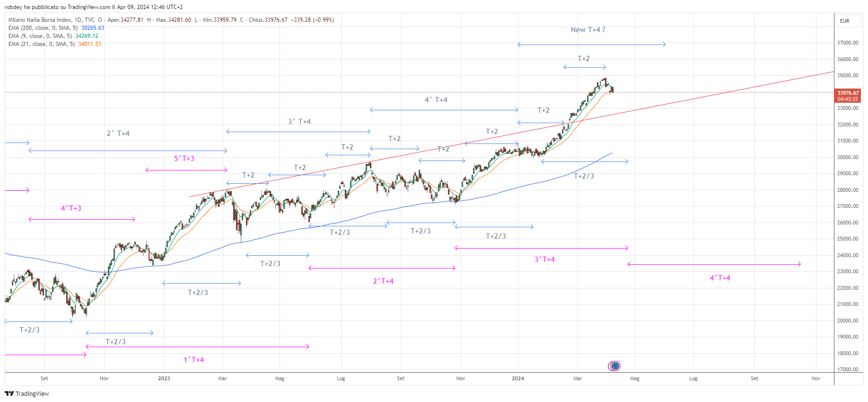Click the 'robdey ha pubblicato' header text

[x=94, y=7]
